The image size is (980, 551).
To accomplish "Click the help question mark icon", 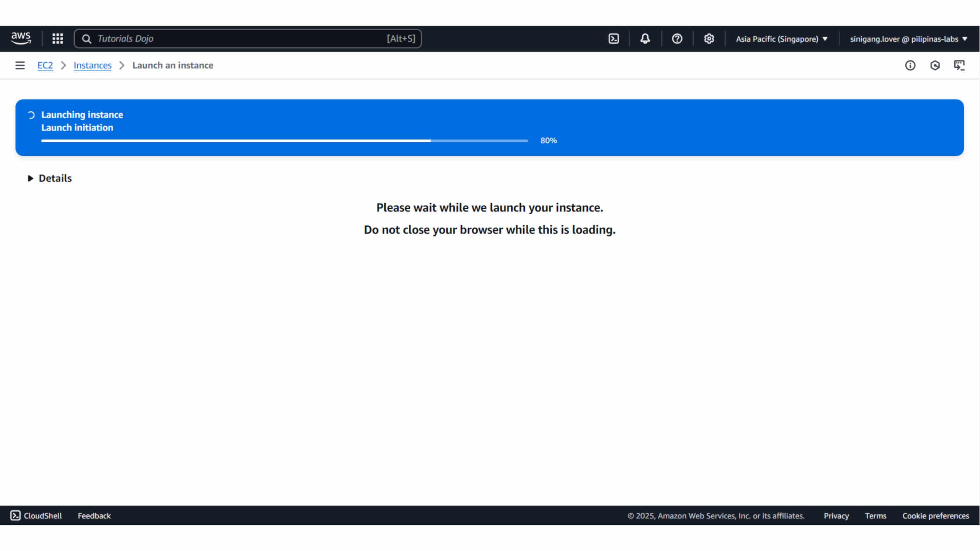I will [x=677, y=39].
